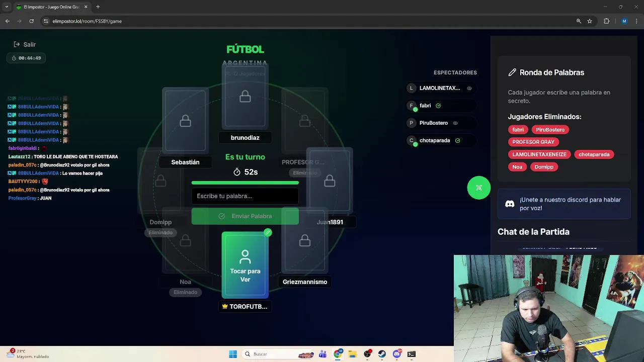Viewport: 644px width, 362px height.
Task: Click the zoom magnifier icon in address bar
Action: pyautogui.click(x=579, y=21)
